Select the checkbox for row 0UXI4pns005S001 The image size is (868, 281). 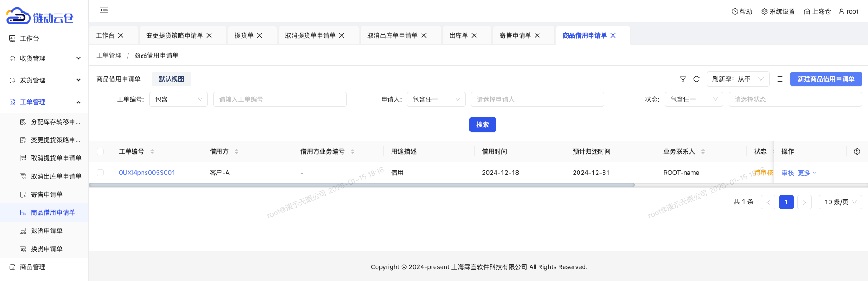(x=100, y=173)
